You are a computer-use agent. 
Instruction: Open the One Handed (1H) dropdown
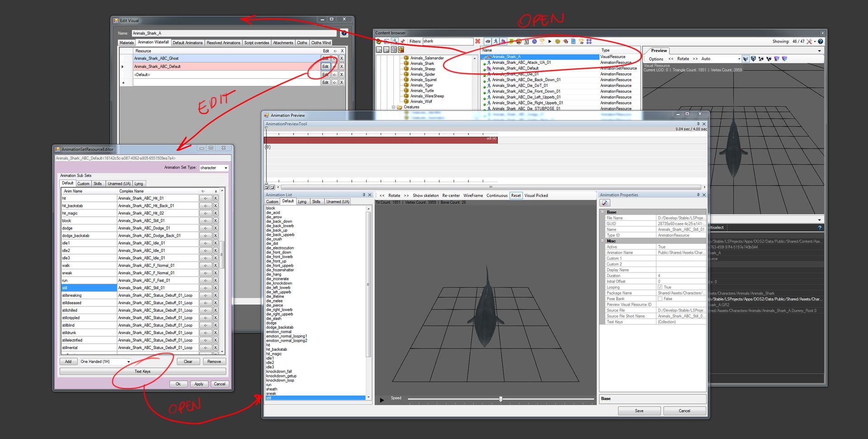(x=128, y=362)
